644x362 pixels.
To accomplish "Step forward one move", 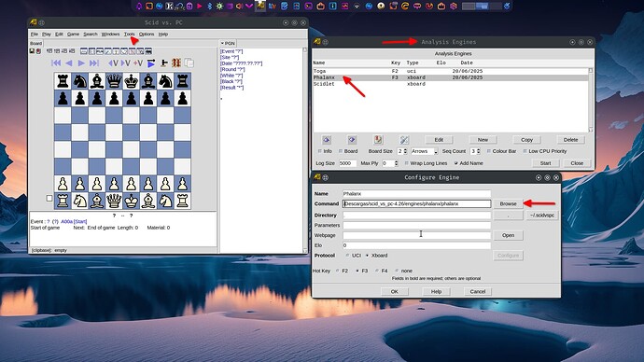I will (x=81, y=63).
